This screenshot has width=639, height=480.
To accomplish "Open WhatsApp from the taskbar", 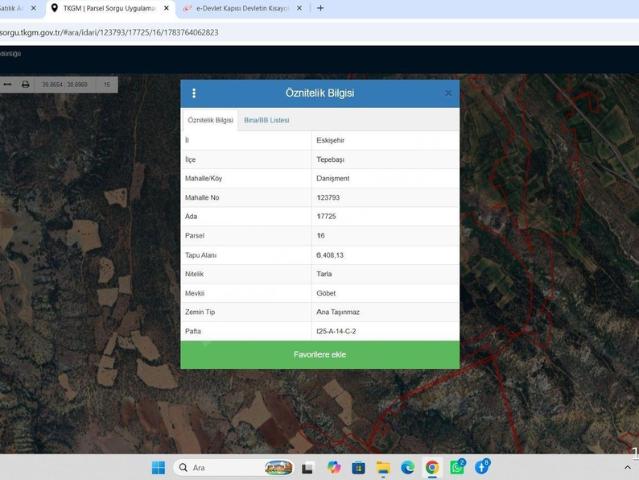I will 457,467.
